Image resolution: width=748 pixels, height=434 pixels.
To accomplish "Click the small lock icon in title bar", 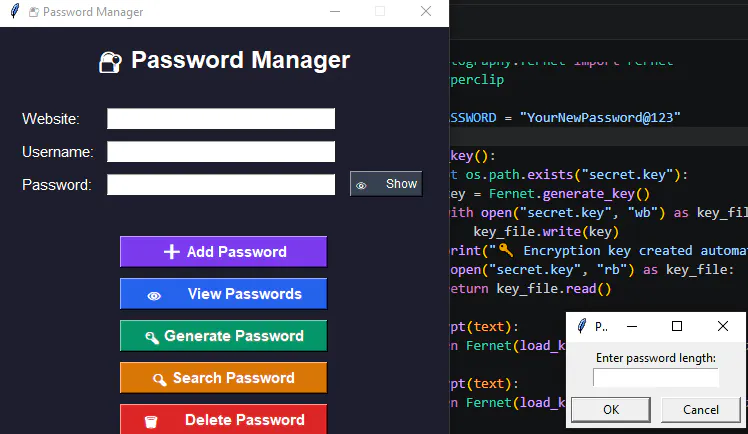I will [33, 12].
